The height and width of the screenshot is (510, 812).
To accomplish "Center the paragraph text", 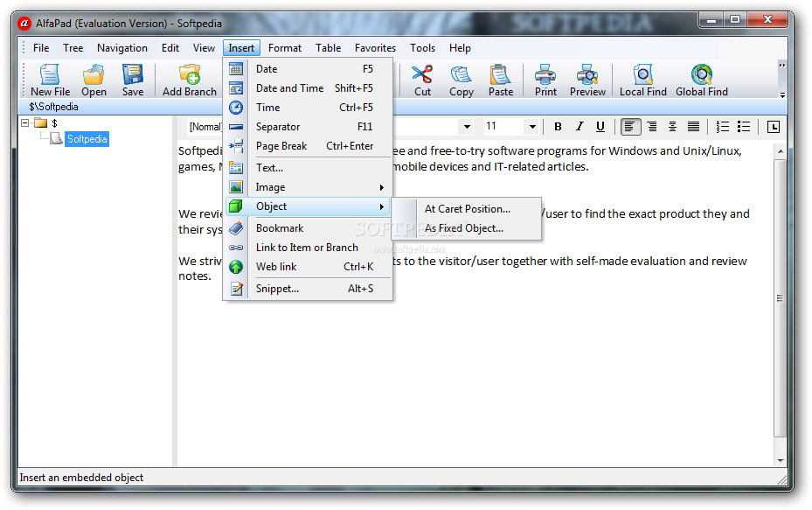I will (672, 127).
